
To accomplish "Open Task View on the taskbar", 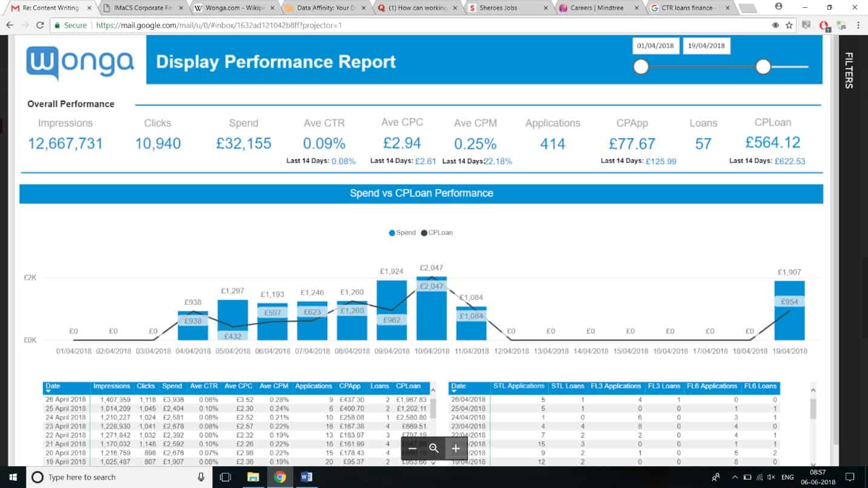I will click(x=225, y=477).
